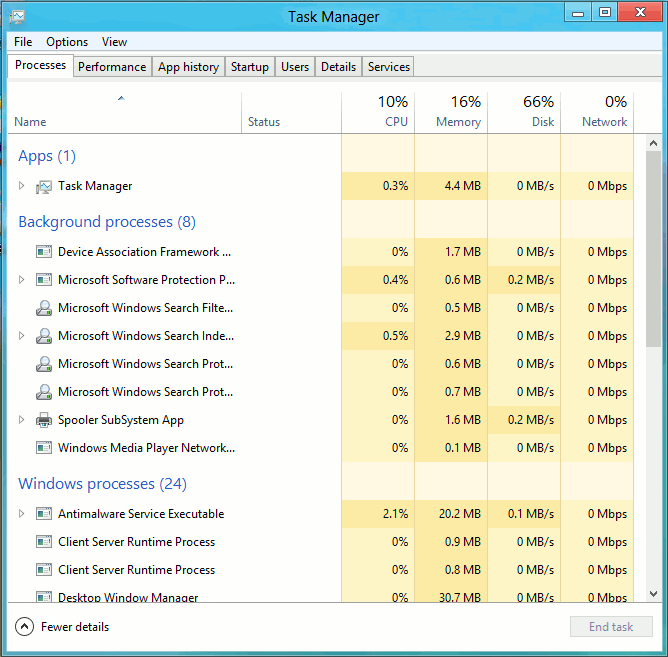This screenshot has width=668, height=657.
Task: Click the Spooler SubSystem App printer icon
Action: click(44, 420)
